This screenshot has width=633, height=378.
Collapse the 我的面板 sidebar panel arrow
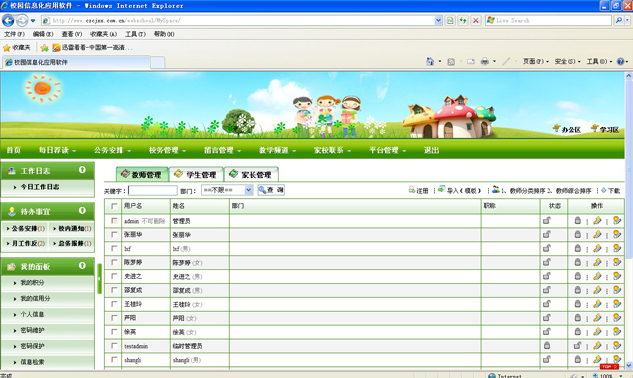tap(82, 266)
